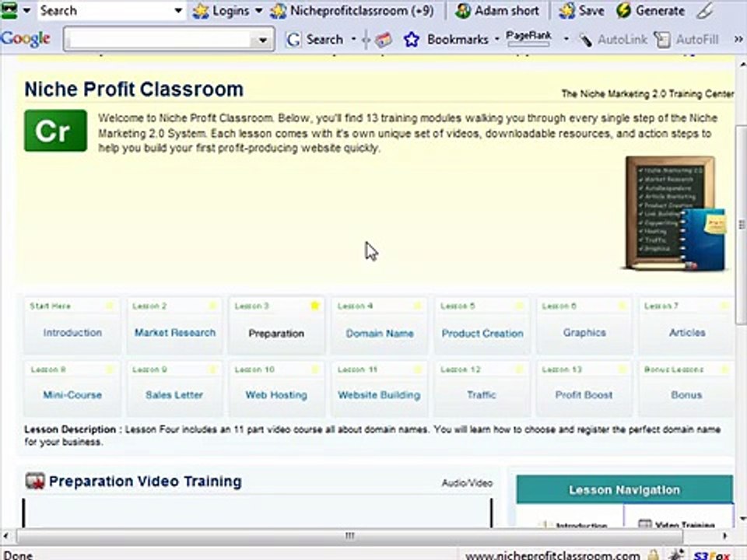Click the RoboForm logo icon
Image resolution: width=747 pixels, height=560 pixels.
[x=9, y=10]
